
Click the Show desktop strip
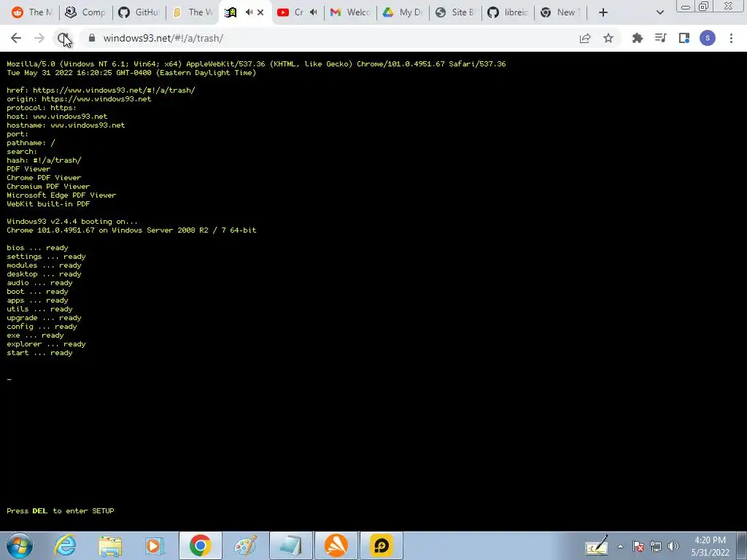point(742,545)
